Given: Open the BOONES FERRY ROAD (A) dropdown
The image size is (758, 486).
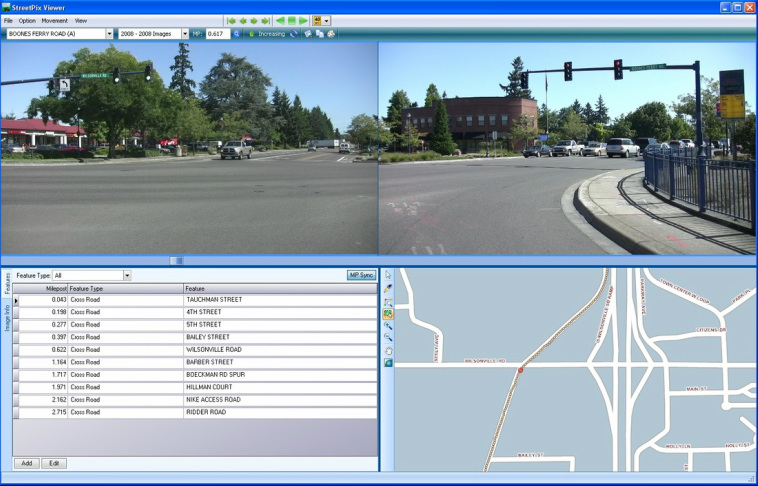Looking at the screenshot, I should [109, 34].
